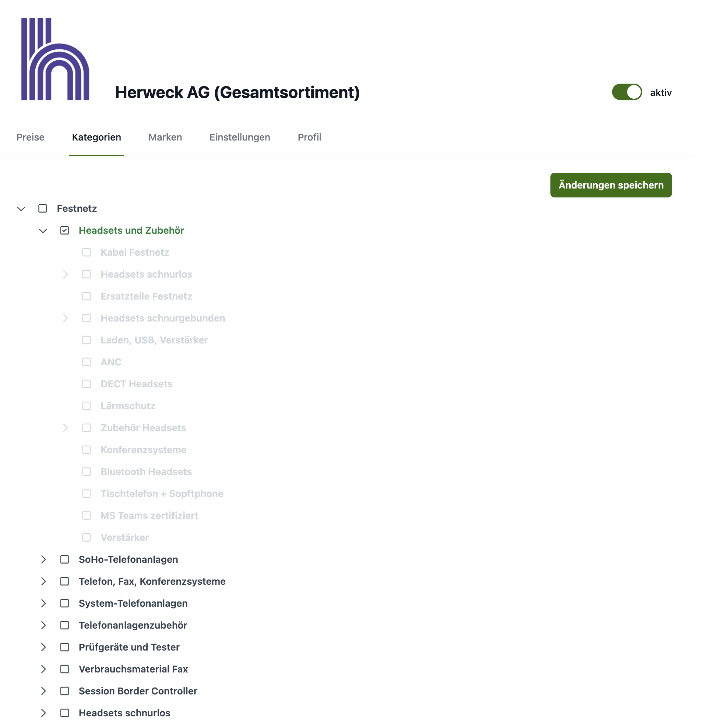Viewport: 709px width, 728px height.
Task: Check the "SoHo-Telefonanlagen" checkbox
Action: coord(65,559)
